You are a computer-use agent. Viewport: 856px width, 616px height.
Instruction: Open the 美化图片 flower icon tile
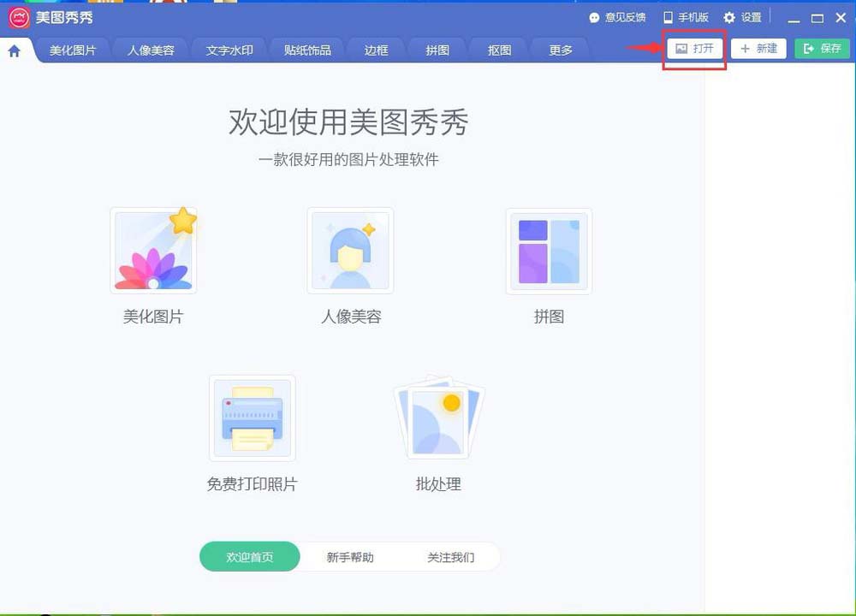[x=153, y=251]
